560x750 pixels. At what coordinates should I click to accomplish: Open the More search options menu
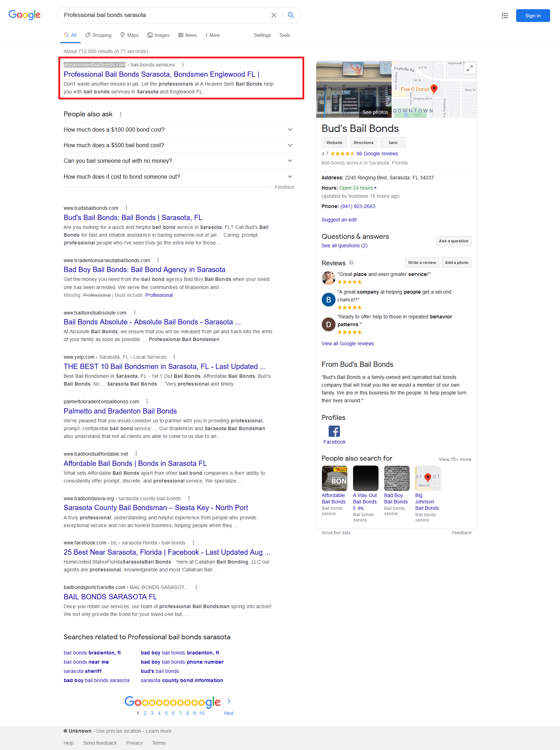click(212, 35)
